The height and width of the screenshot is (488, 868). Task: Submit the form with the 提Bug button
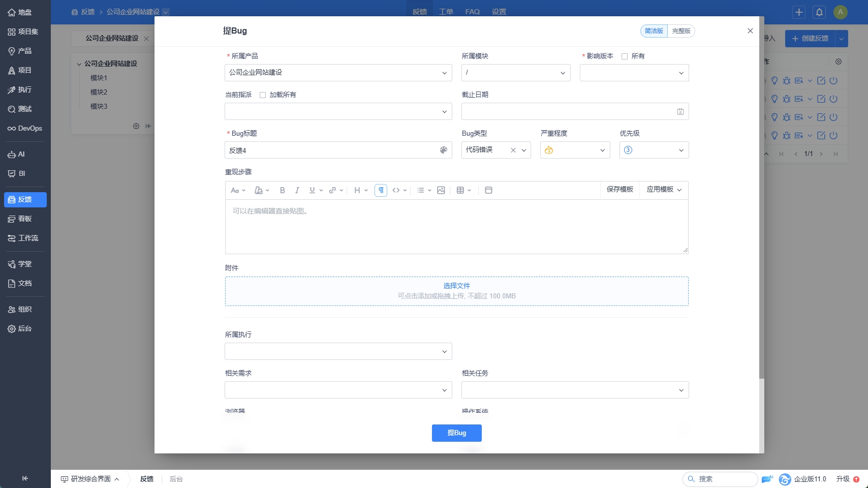(x=456, y=433)
